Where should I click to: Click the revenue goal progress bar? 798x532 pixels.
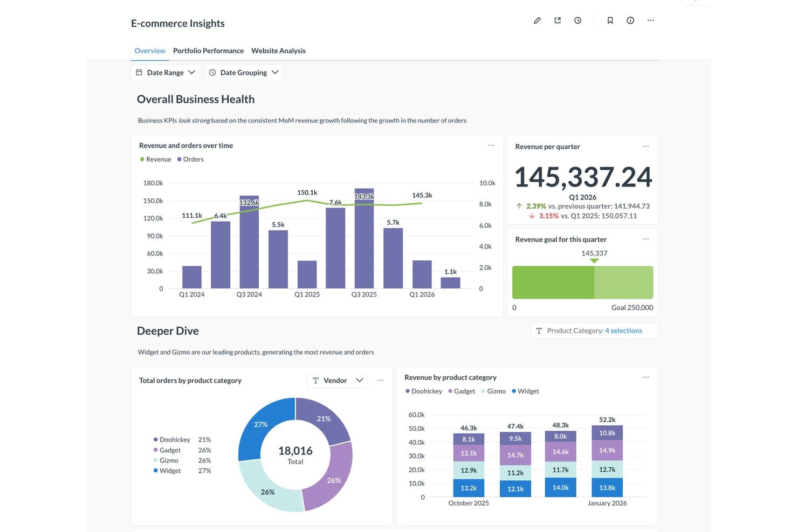pos(582,282)
